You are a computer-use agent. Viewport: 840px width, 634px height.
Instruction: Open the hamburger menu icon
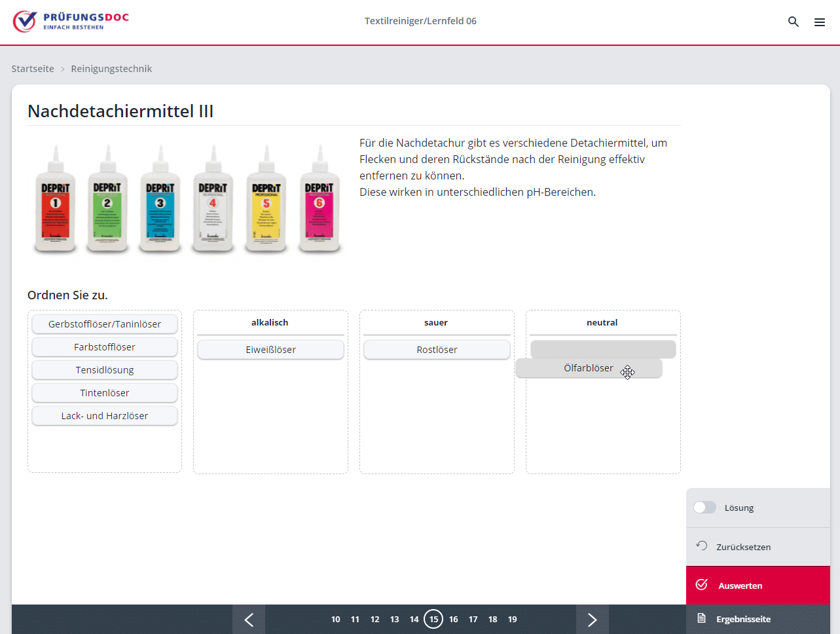(819, 22)
